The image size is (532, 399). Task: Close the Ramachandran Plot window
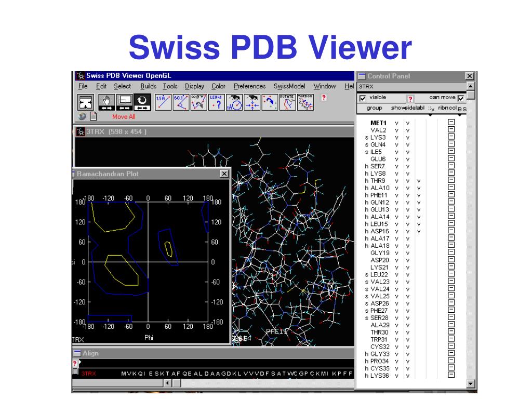pyautogui.click(x=224, y=174)
